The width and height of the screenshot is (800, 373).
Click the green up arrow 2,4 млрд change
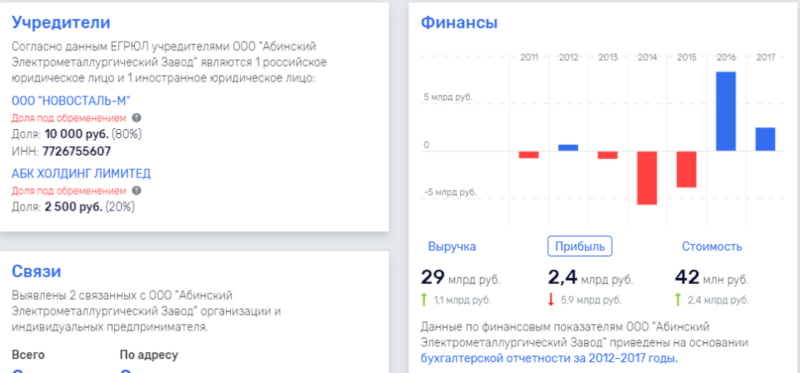[x=678, y=300]
